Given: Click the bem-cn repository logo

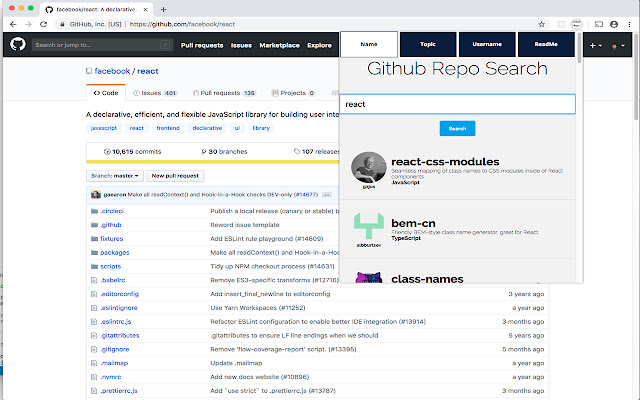Looking at the screenshot, I should pos(369,226).
